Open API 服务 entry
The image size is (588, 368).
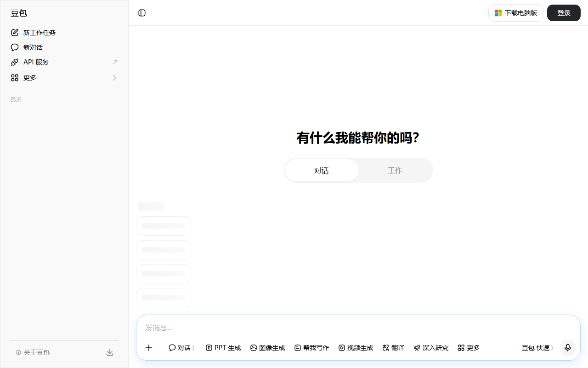(64, 62)
